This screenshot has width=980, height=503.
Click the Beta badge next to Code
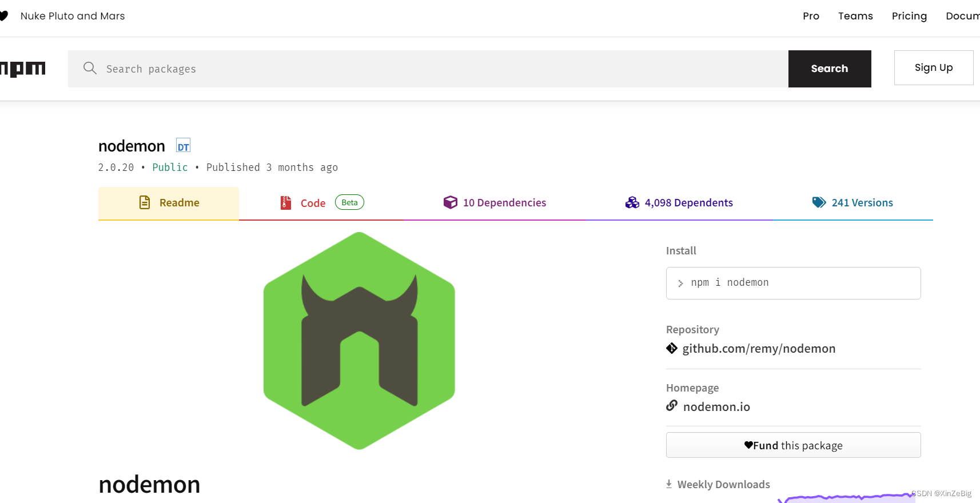(x=349, y=202)
